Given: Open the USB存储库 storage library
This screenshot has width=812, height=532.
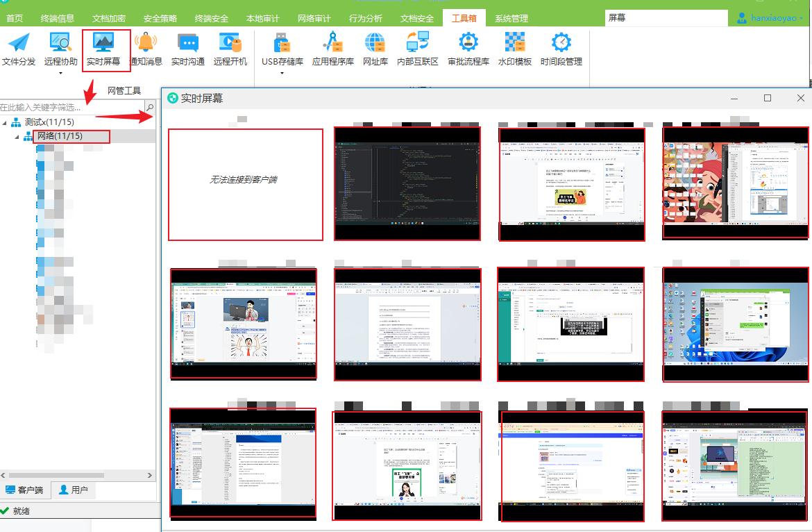Looking at the screenshot, I should coord(282,49).
